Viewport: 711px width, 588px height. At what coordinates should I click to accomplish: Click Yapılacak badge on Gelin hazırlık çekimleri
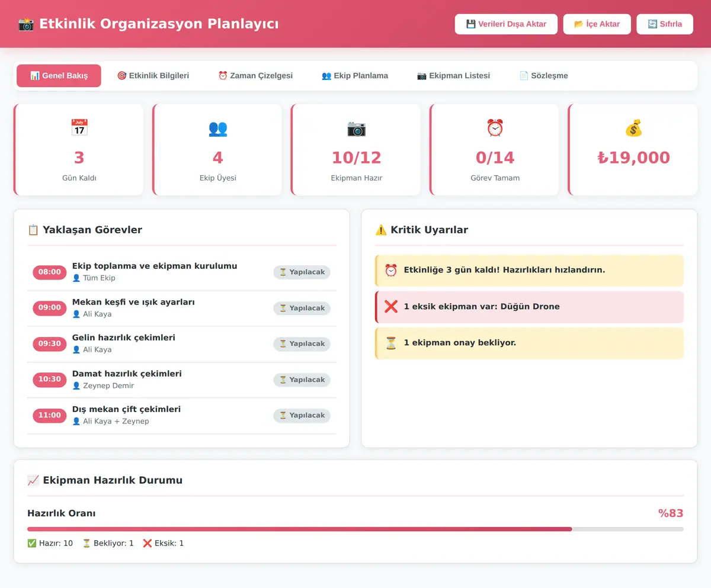pos(302,343)
